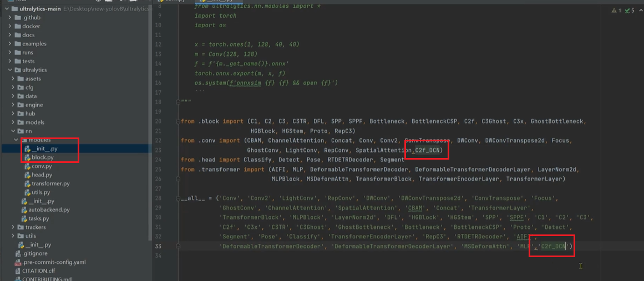Click the Python file icon of block.py
The image size is (644, 281).
[x=28, y=157]
